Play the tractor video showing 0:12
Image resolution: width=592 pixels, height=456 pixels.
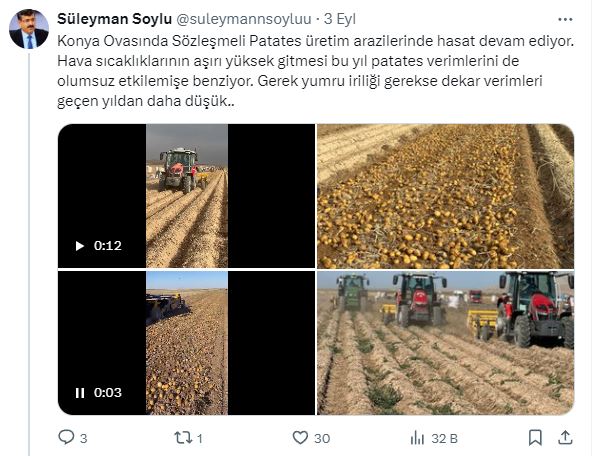[80, 246]
